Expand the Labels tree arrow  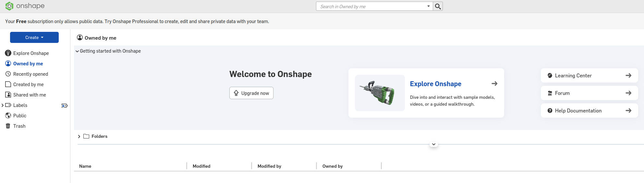point(3,105)
